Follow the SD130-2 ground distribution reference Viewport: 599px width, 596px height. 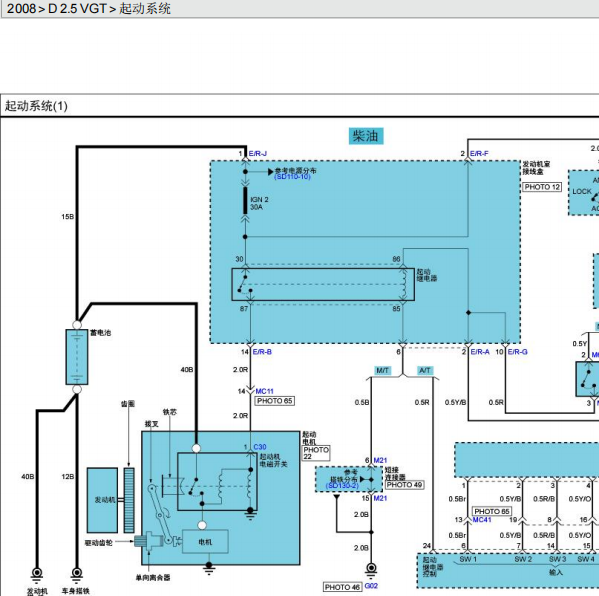pyautogui.click(x=342, y=486)
